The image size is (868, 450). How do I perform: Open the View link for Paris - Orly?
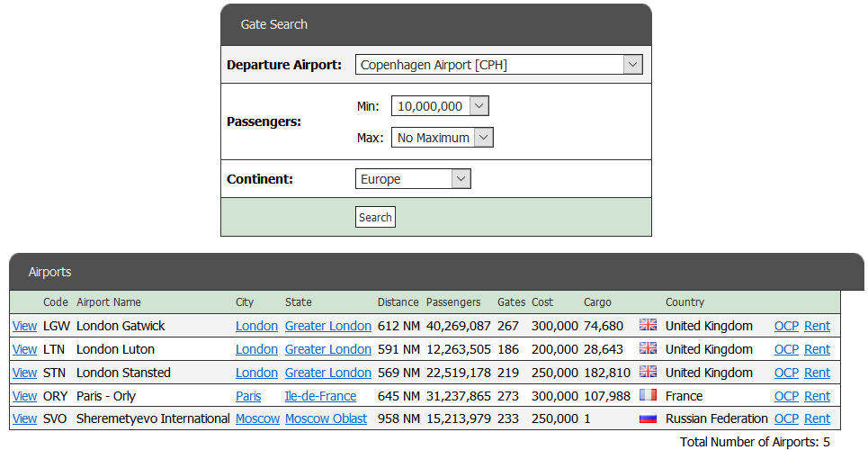click(25, 396)
